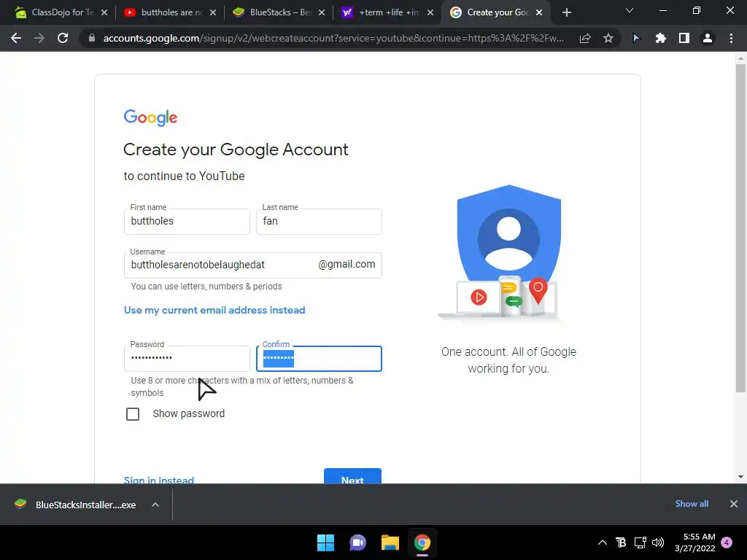Click the page vertical scrollbar
747x560 pixels.
pyautogui.click(x=740, y=228)
